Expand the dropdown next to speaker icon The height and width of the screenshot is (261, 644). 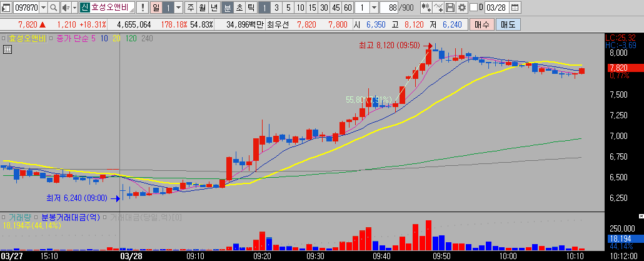[74, 8]
